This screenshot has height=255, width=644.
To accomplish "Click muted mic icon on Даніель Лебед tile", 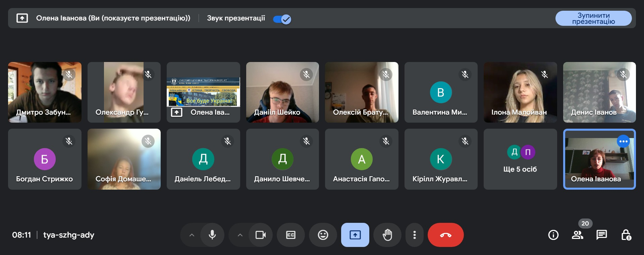I will pyautogui.click(x=227, y=141).
